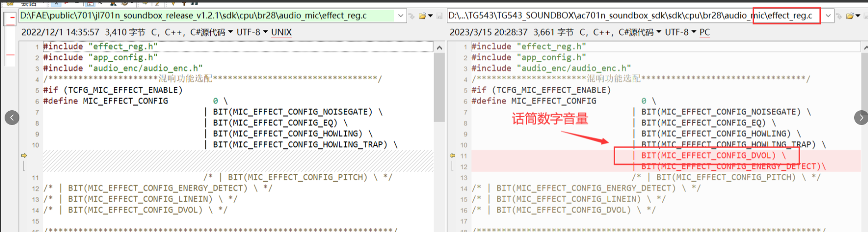
Task: Click the UNIX line ending label on left
Action: 281,32
